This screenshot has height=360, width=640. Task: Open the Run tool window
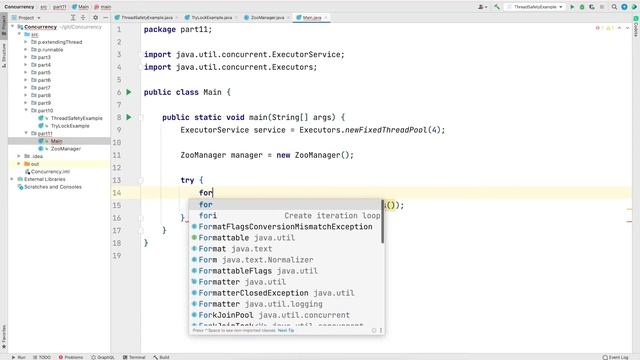(18, 357)
